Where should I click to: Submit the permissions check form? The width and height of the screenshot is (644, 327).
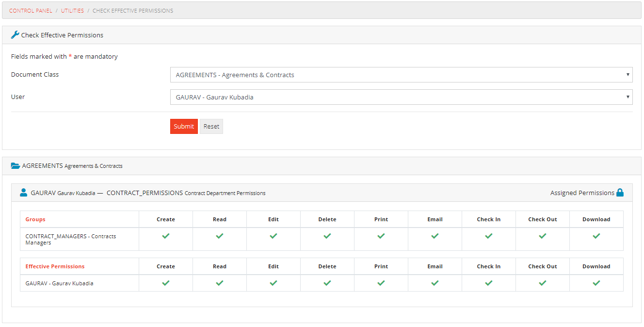click(x=184, y=126)
